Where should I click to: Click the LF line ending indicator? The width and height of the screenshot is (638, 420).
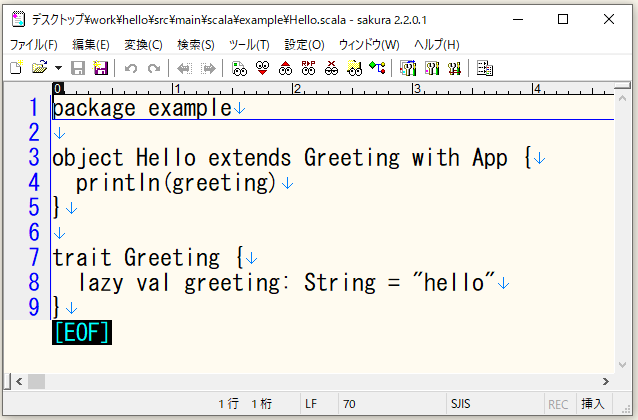point(311,404)
